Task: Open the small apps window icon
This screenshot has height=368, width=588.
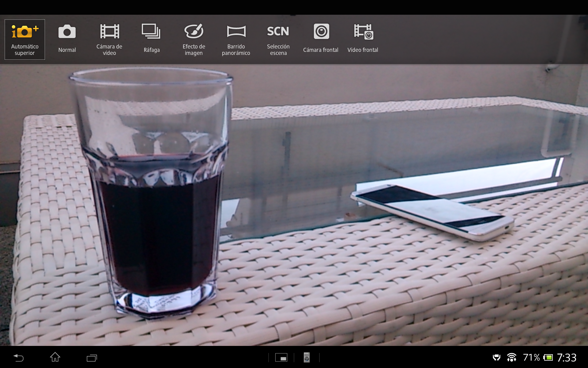Action: point(281,358)
